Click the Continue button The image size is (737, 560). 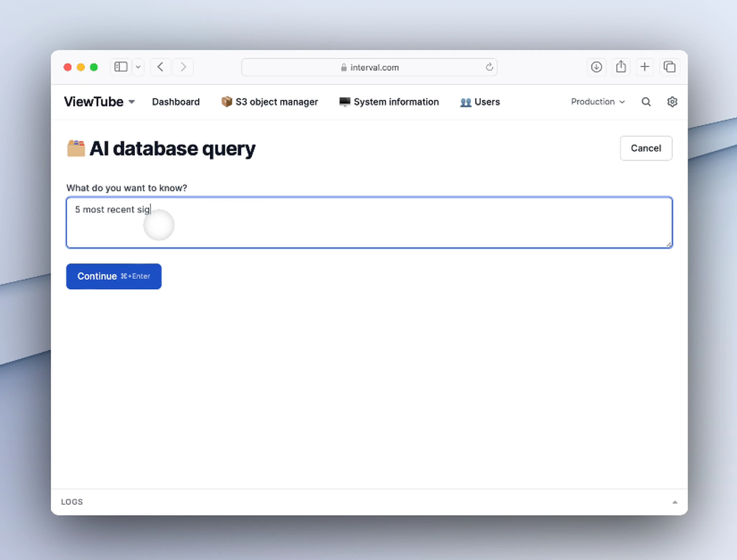tap(113, 276)
